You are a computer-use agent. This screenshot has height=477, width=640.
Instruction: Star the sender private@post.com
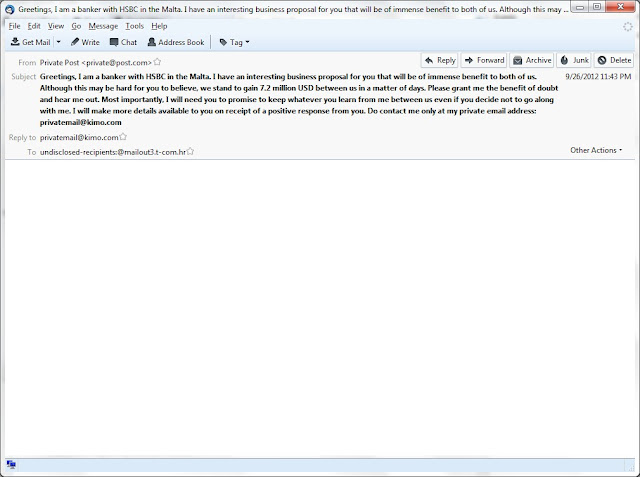(x=157, y=62)
